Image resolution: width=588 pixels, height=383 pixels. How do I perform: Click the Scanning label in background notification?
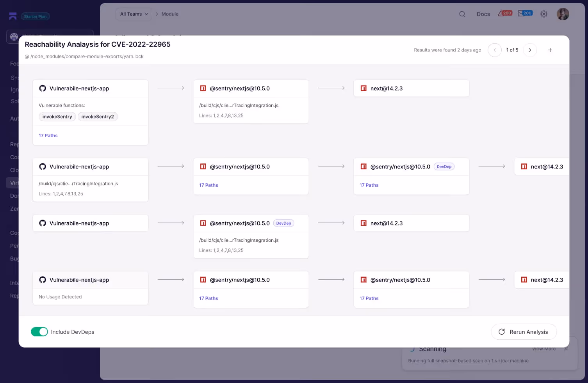pos(433,349)
